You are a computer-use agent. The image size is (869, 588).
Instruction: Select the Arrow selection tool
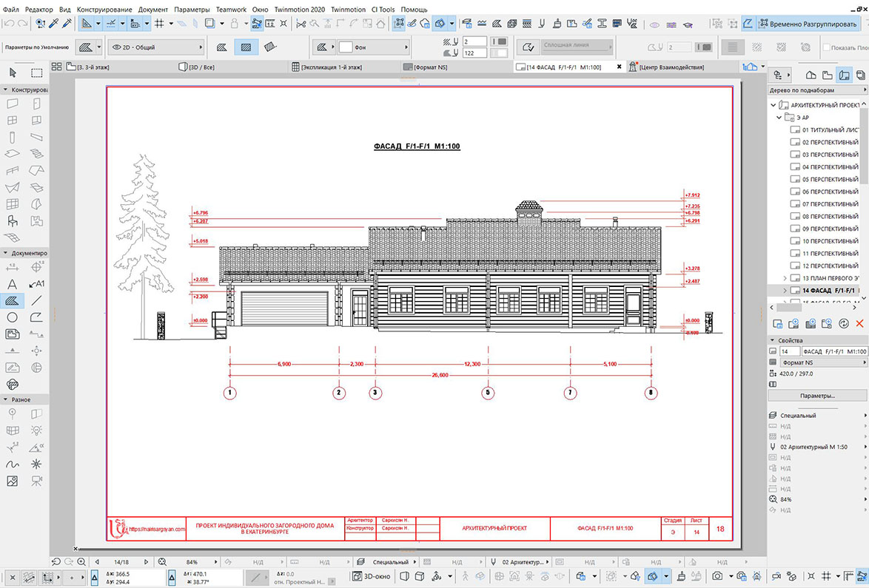pos(13,72)
